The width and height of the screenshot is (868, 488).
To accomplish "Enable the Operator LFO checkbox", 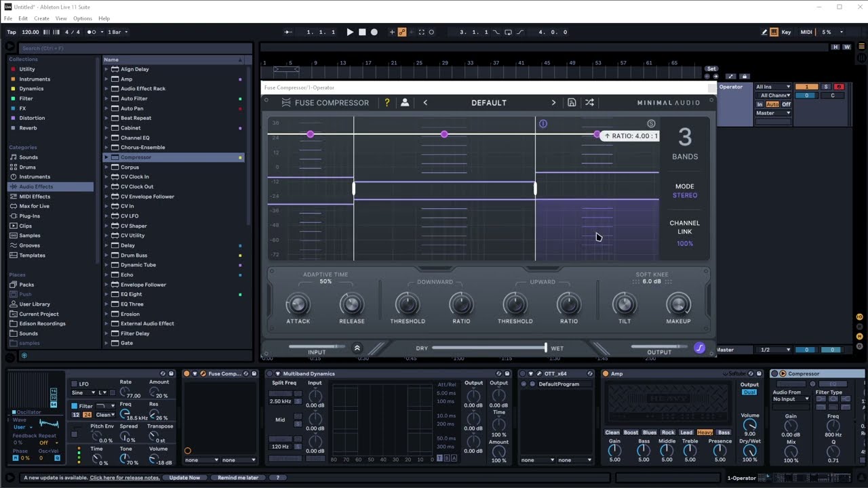I will (x=75, y=384).
